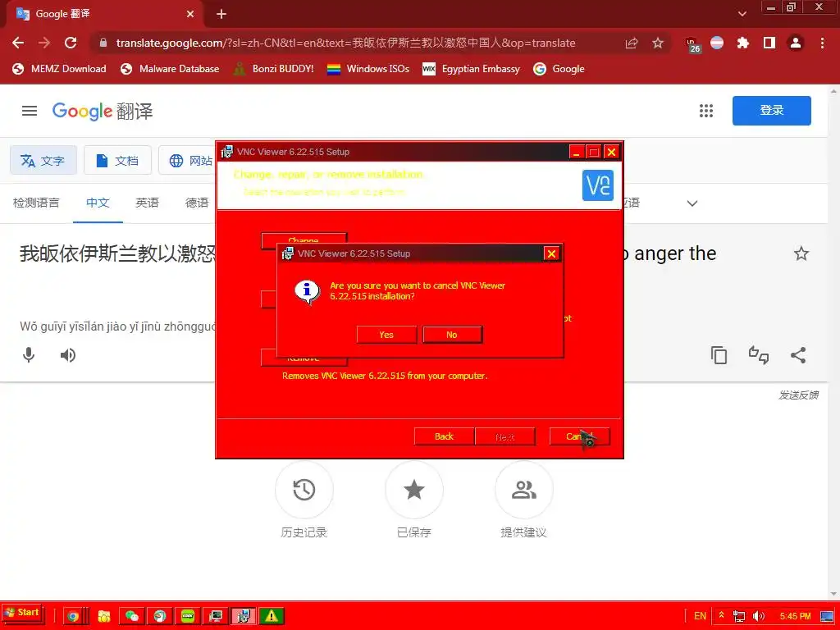Click yellow warning triangle taskbar icon
This screenshot has width=840, height=630.
pos(271,617)
